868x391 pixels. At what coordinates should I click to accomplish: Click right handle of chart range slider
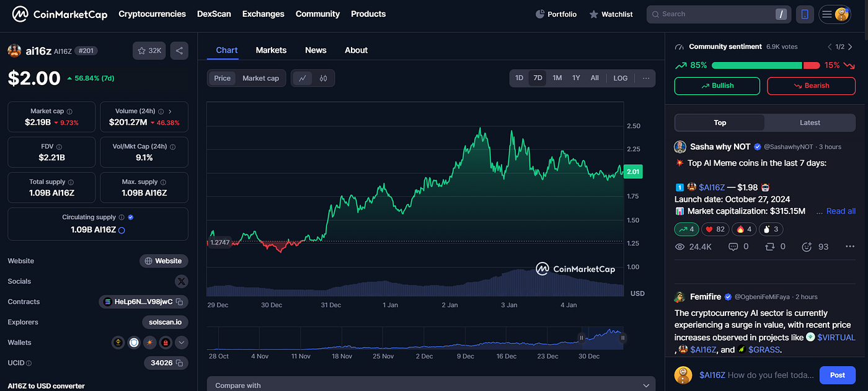click(x=622, y=338)
